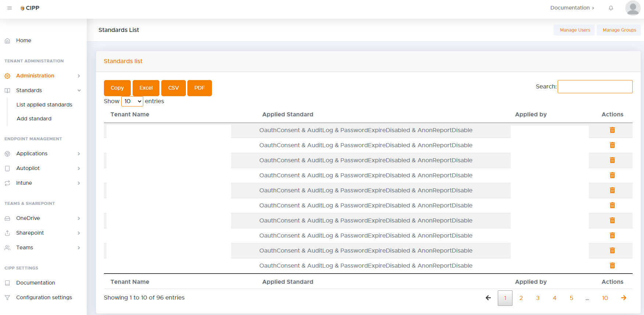Click the user profile avatar
Screen dimensions: 644x315
click(x=633, y=8)
